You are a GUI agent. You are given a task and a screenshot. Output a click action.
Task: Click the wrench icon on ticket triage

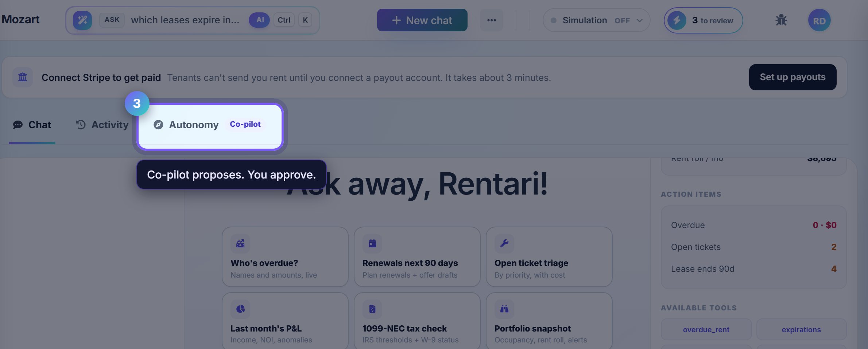click(504, 243)
